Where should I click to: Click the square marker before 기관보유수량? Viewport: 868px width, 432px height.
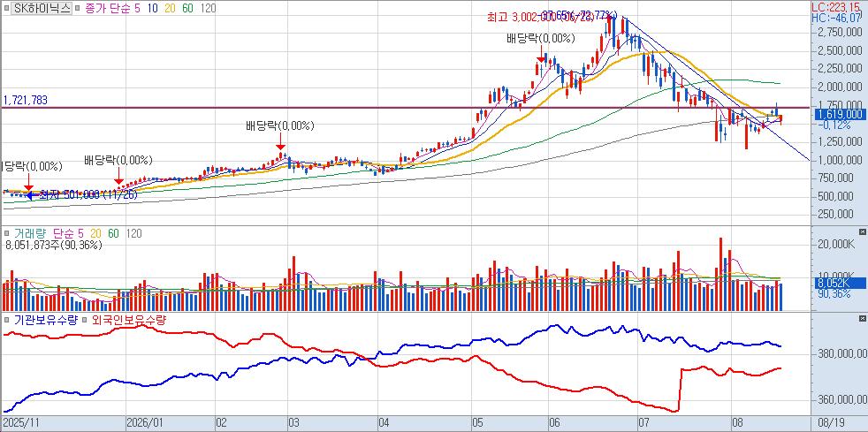[5, 320]
